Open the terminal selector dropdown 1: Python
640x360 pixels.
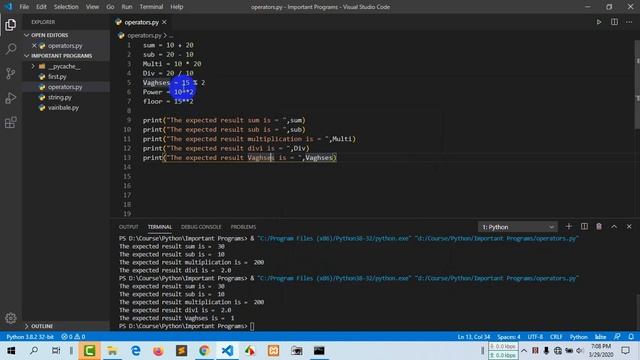(x=517, y=227)
